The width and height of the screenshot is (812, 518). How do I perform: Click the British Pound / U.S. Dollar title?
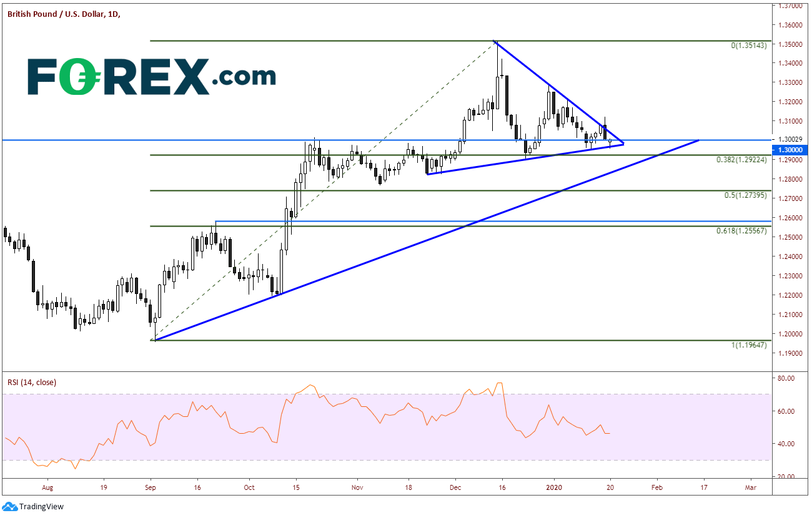62,14
